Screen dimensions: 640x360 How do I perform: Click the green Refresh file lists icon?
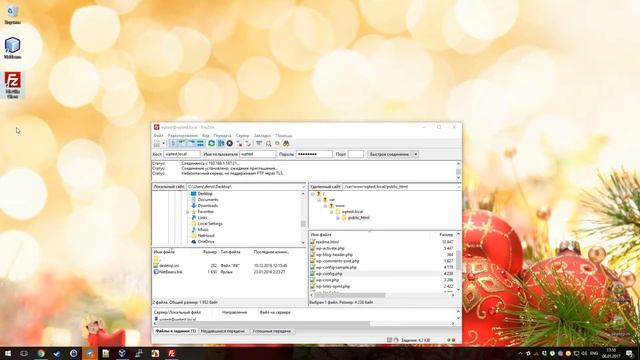coord(211,144)
